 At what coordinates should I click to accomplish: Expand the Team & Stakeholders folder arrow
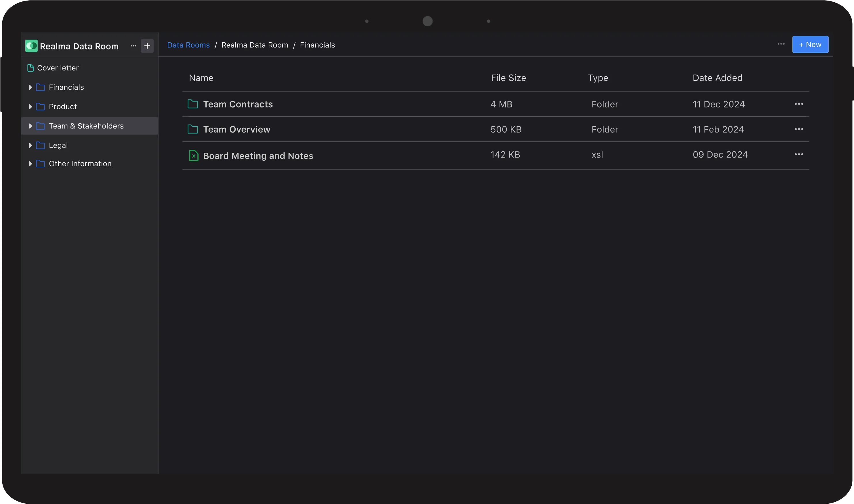pyautogui.click(x=30, y=126)
